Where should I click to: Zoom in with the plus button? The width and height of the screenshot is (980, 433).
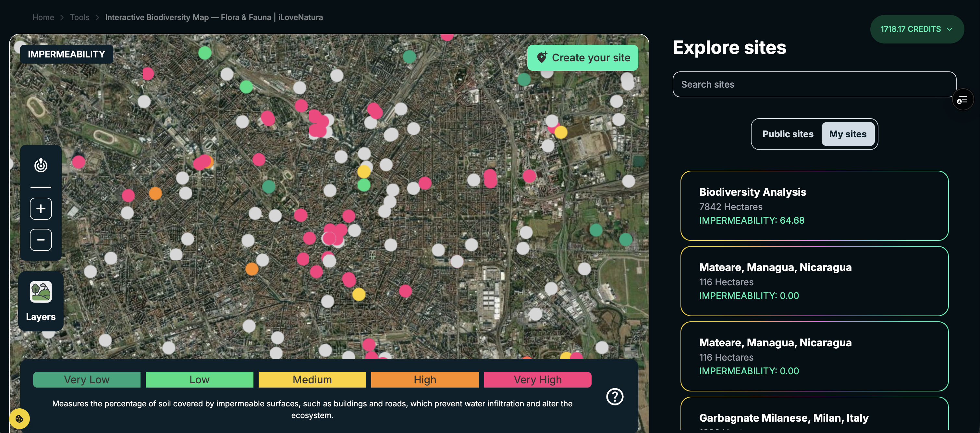[41, 208]
